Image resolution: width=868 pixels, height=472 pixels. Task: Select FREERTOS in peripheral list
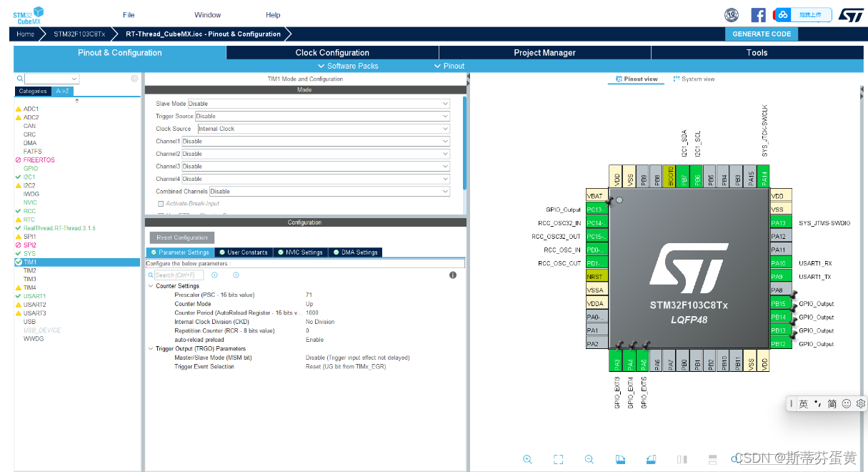(x=39, y=160)
